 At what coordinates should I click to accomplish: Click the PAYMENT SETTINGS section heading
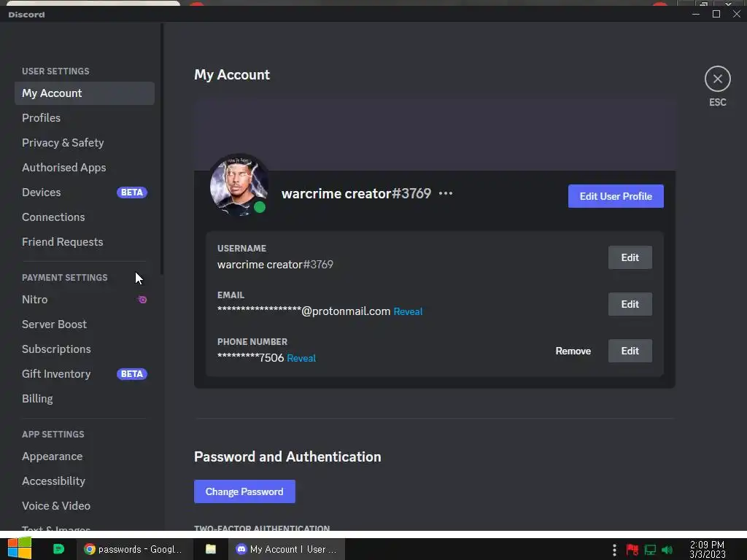pos(65,277)
